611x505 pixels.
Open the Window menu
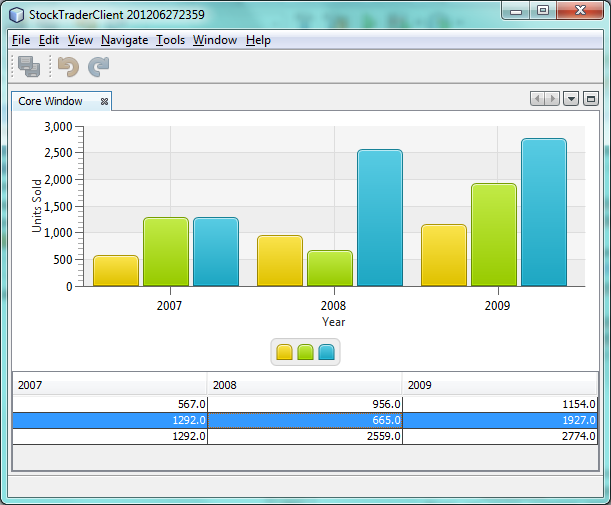[x=214, y=40]
